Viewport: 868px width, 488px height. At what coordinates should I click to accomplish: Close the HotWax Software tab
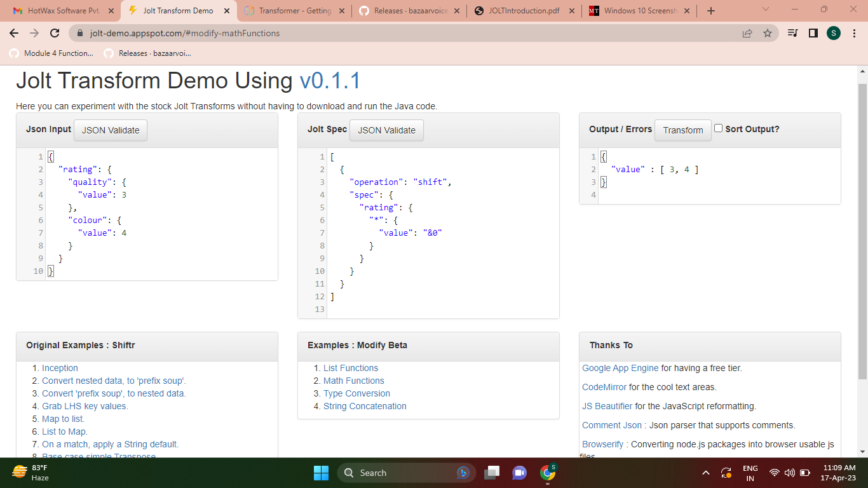pyautogui.click(x=111, y=11)
